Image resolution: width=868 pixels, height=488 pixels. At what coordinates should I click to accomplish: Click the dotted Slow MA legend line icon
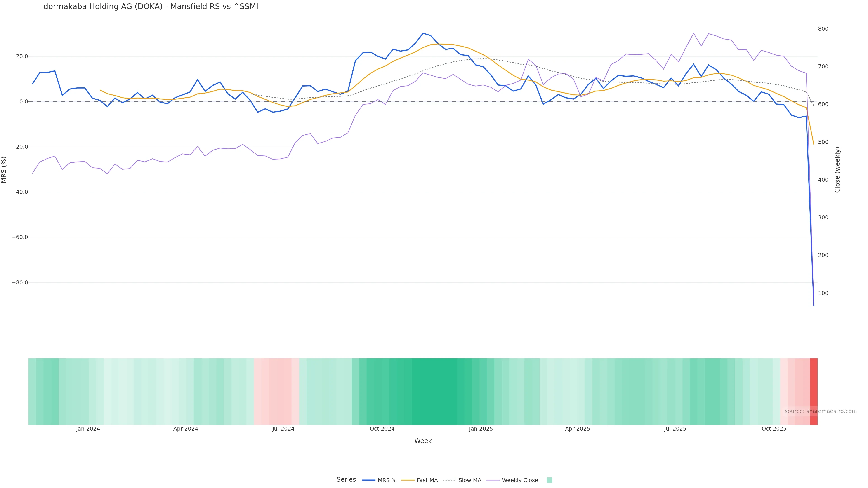[x=449, y=480]
